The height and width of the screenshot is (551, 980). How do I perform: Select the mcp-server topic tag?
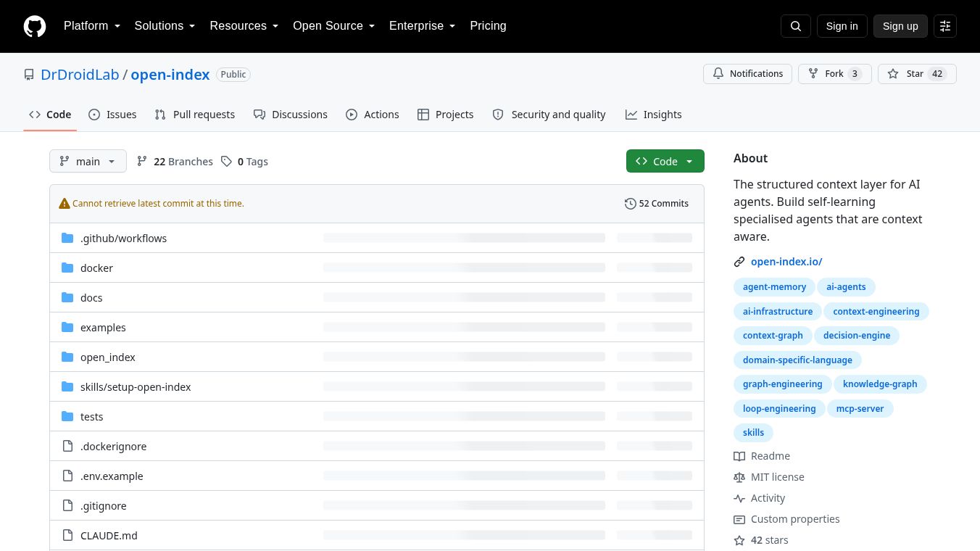[860, 409]
